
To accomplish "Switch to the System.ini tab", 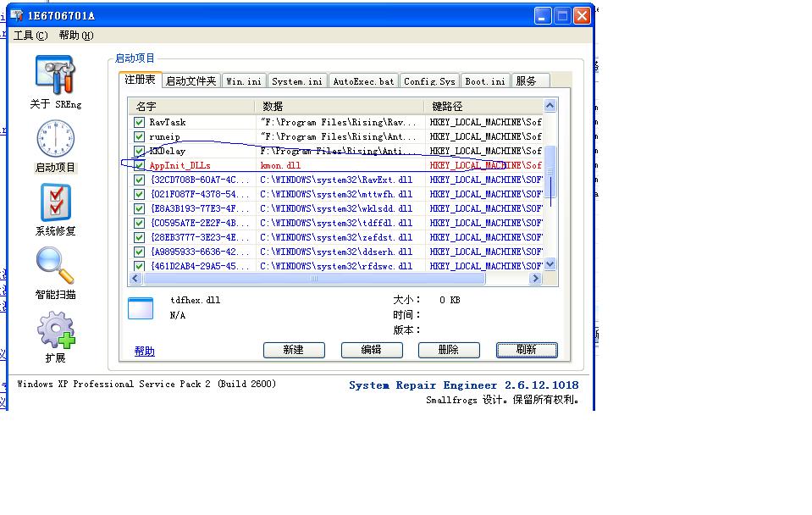I will click(x=297, y=81).
